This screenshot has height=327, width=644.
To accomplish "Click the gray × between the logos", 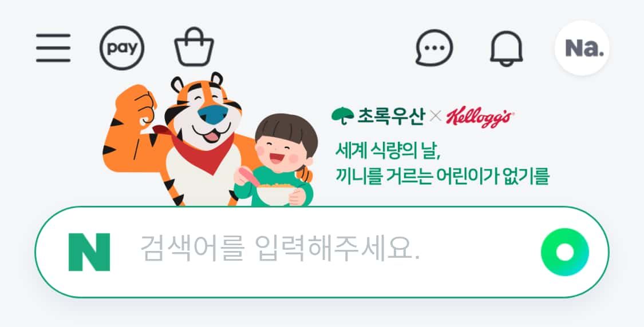I will click(x=435, y=116).
